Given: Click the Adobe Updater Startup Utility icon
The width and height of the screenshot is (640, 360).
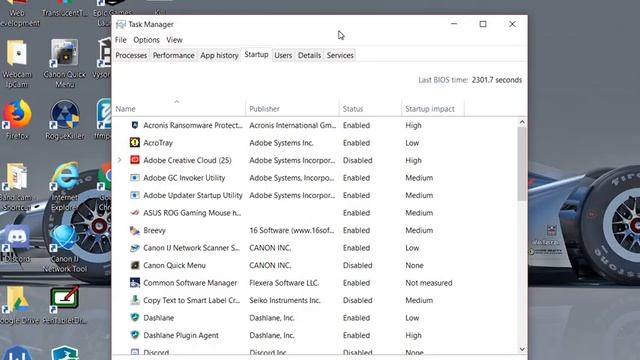Looking at the screenshot, I should click(x=135, y=195).
